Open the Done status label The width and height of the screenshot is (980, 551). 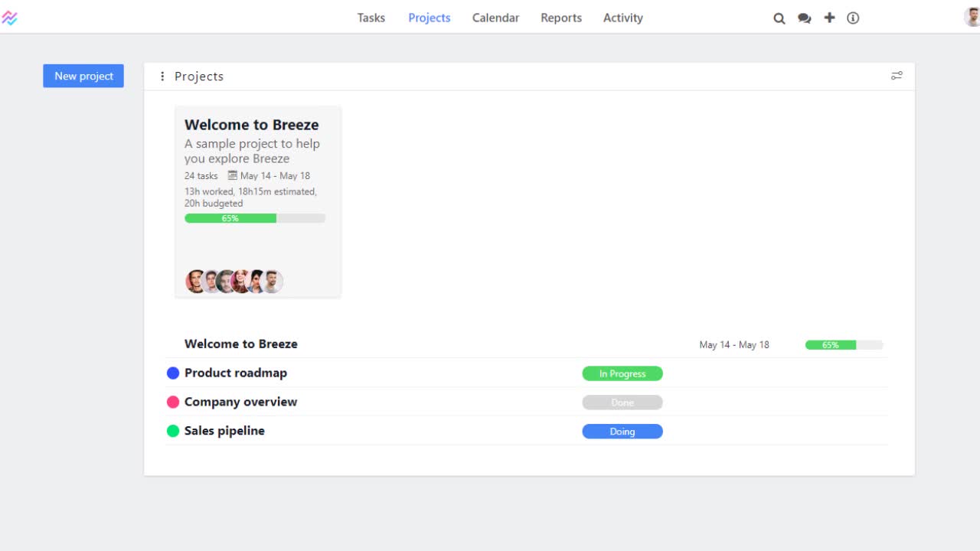tap(622, 403)
